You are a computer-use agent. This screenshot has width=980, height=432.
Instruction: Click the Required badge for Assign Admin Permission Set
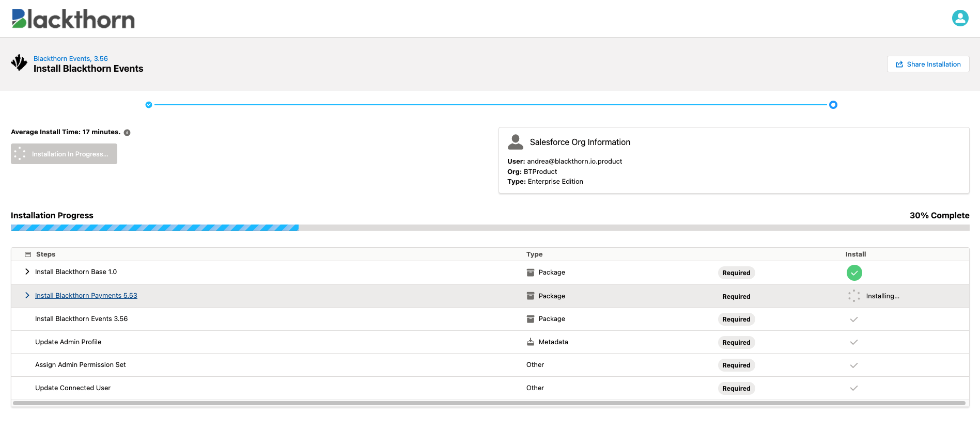point(736,365)
